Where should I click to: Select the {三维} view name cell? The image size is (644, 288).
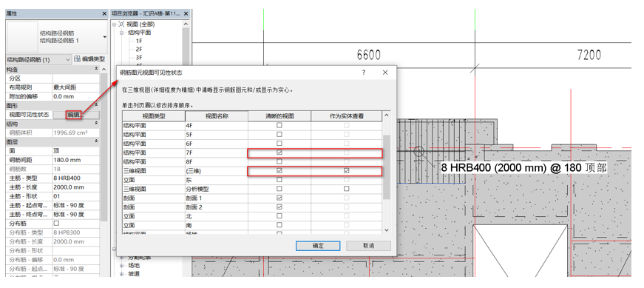(217, 170)
